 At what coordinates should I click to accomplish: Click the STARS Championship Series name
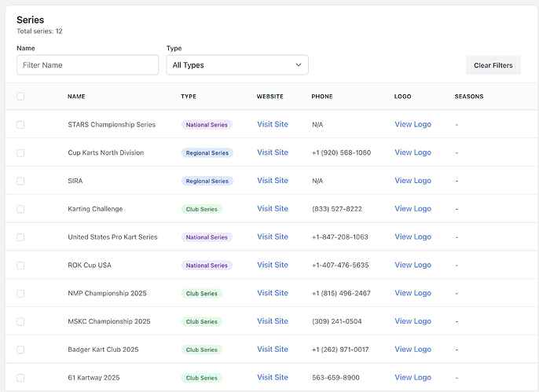(112, 124)
